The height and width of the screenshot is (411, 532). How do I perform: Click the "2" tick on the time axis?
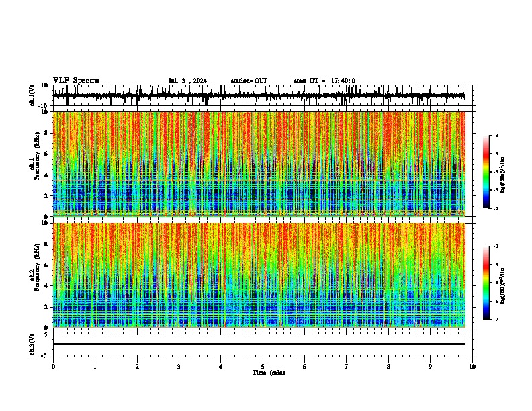tap(137, 367)
